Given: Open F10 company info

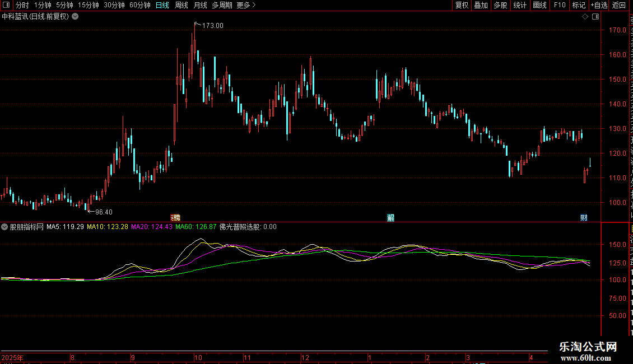Looking at the screenshot, I should tap(560, 5).
